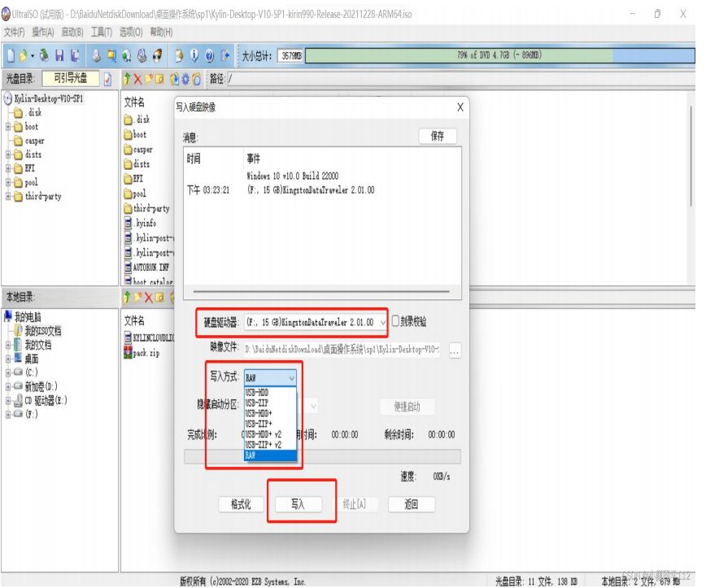Choose USB-ZIP+ v2 from the write method list
The image size is (706, 588).
point(270,445)
